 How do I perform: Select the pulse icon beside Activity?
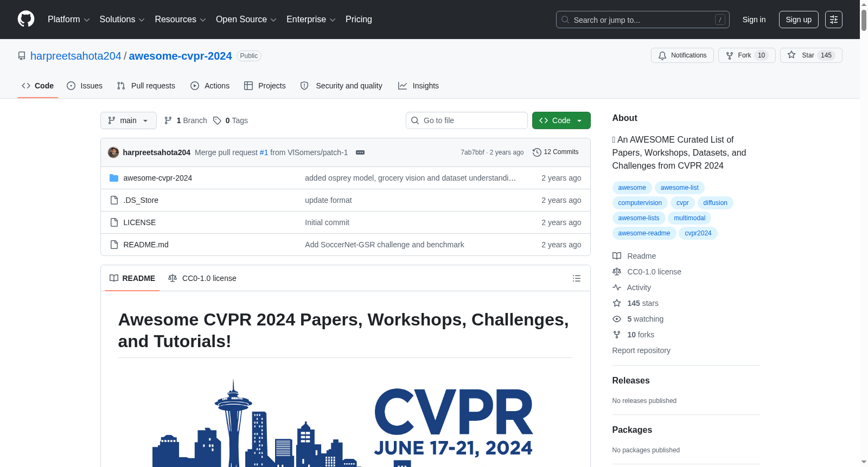coord(617,287)
